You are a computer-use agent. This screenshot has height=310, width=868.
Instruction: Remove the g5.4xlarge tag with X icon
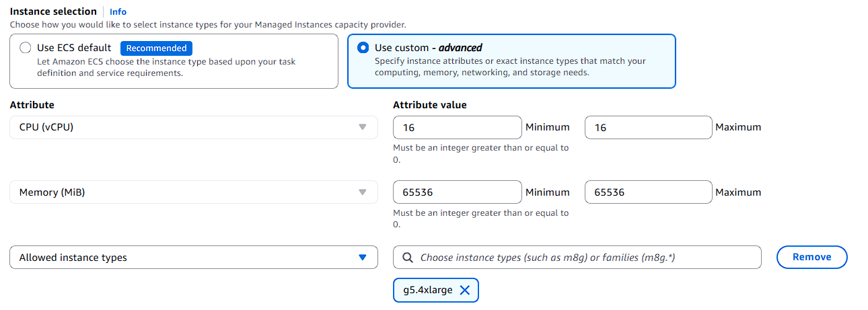coord(464,290)
